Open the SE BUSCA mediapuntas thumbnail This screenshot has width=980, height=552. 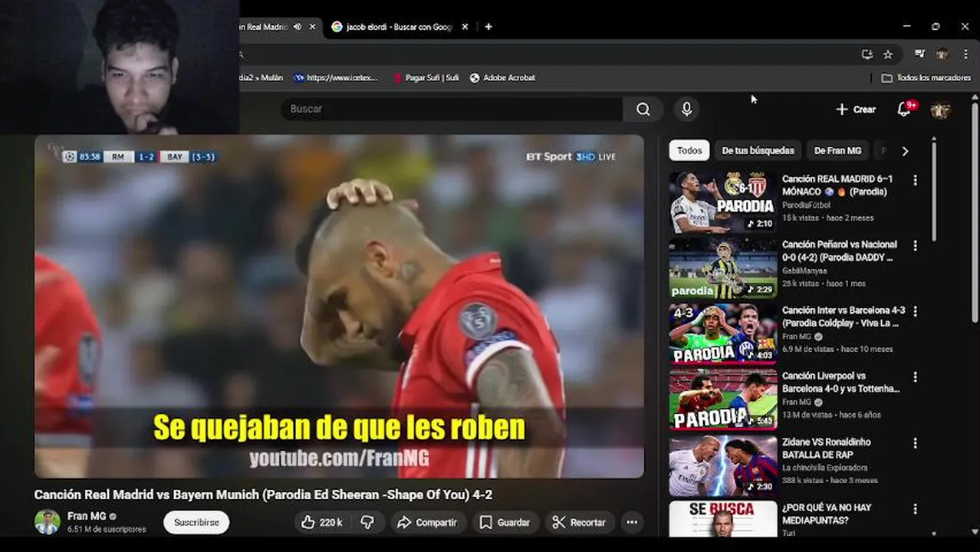click(722, 519)
